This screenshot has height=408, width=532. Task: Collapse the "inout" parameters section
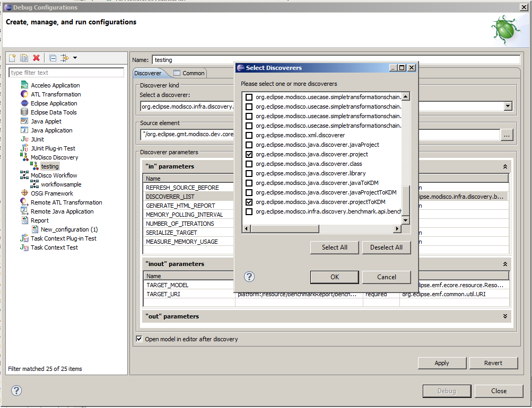click(x=505, y=264)
